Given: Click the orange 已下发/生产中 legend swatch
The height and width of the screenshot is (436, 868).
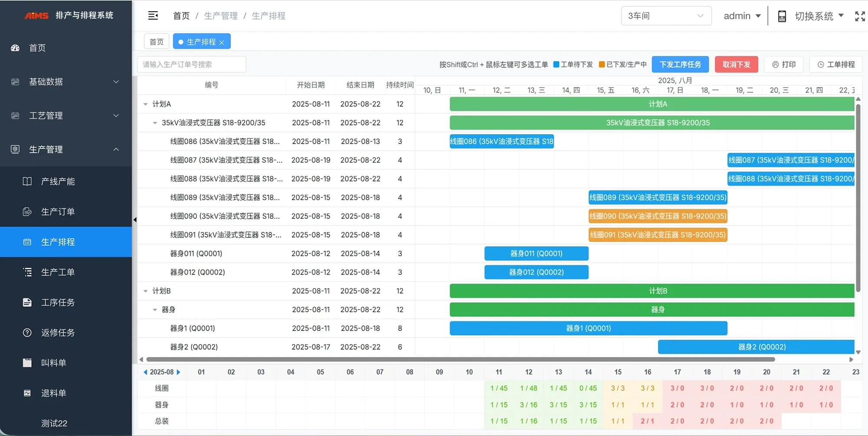Looking at the screenshot, I should [x=602, y=64].
